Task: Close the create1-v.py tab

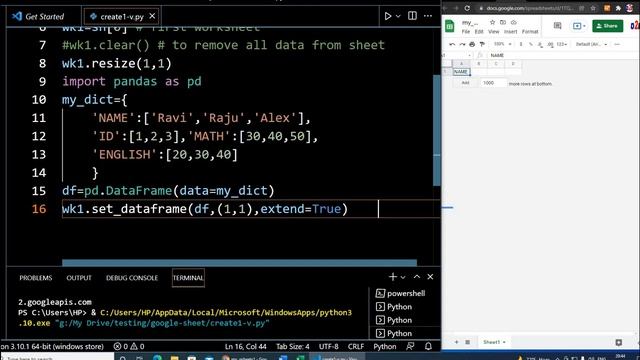Action: (x=152, y=16)
